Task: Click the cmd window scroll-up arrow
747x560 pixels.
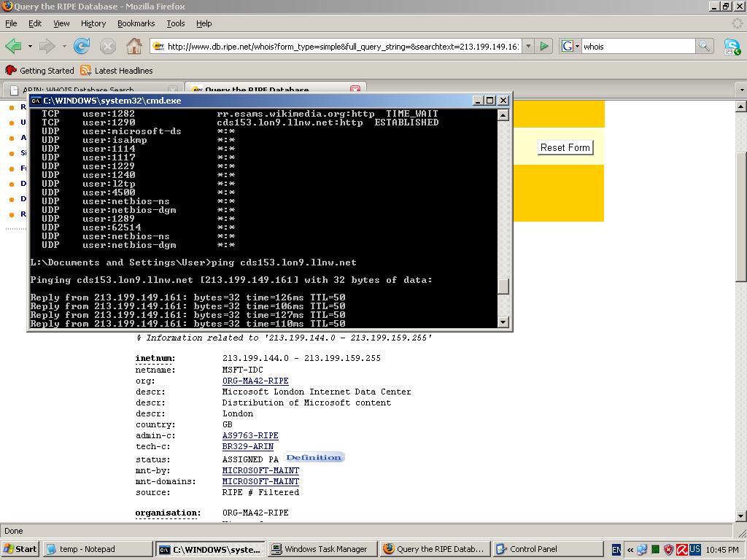Action: pos(503,114)
